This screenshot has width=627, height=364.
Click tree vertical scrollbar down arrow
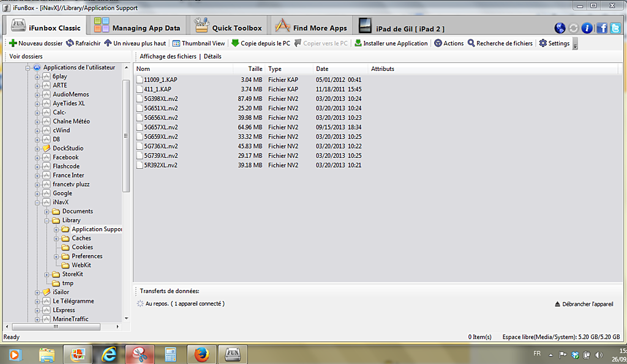(126, 319)
